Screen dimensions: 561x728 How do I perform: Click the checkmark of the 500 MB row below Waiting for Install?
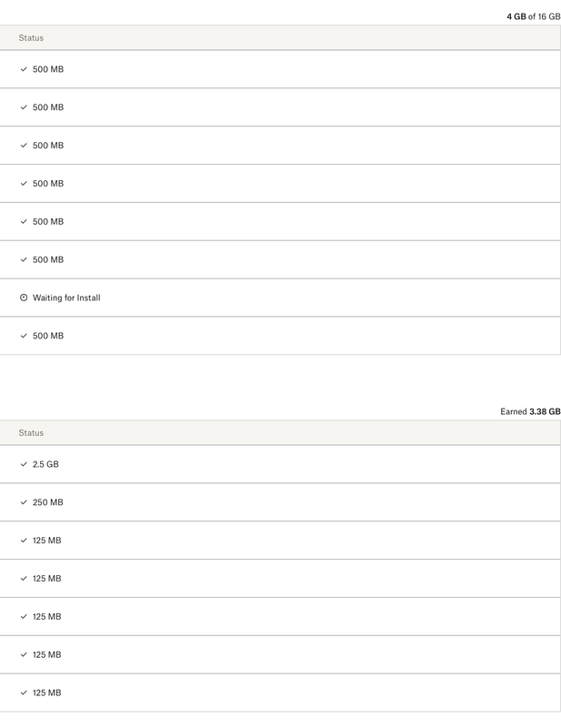point(24,336)
